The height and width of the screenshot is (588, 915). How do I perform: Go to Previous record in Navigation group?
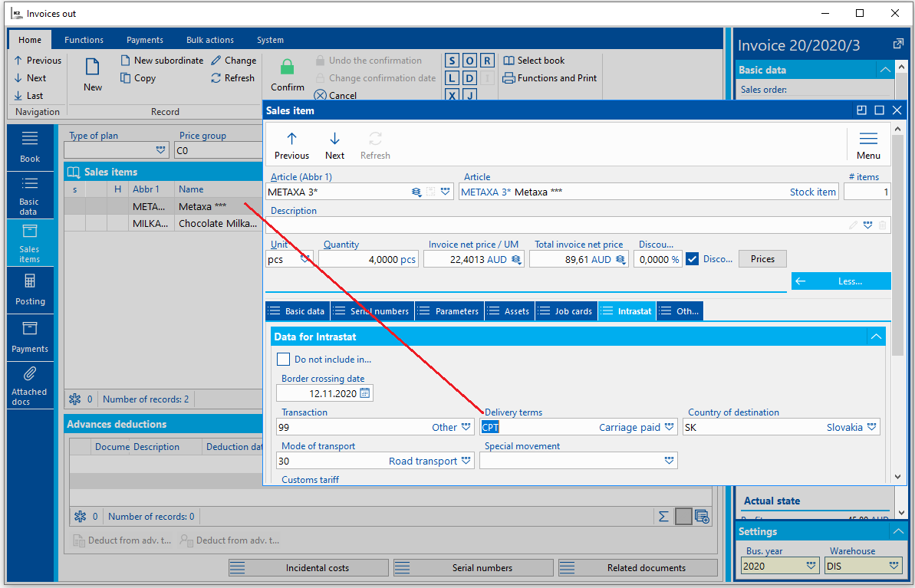click(38, 60)
